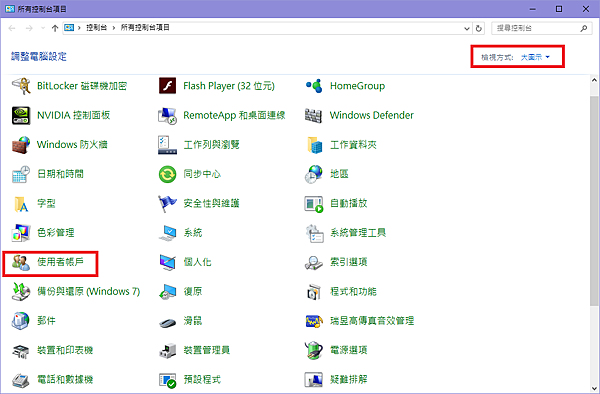The height and width of the screenshot is (394, 600).
Task: Click the 調整電腦設定 heading text
Action: coord(39,57)
